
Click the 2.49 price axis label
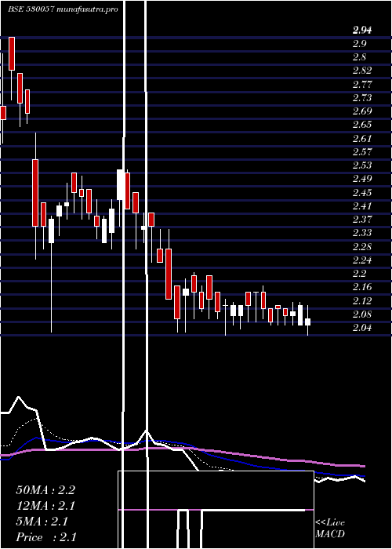(362, 179)
